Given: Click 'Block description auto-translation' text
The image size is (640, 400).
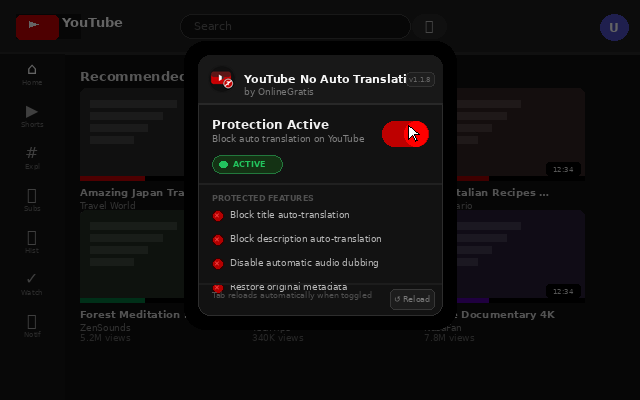Looking at the screenshot, I should click(306, 239).
